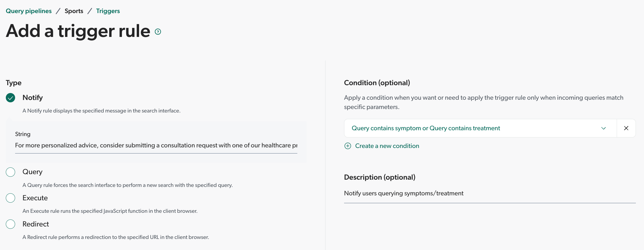Screen dimensions: 644x250
Task: Click the X icon to clear the condition
Action: pos(626,128)
